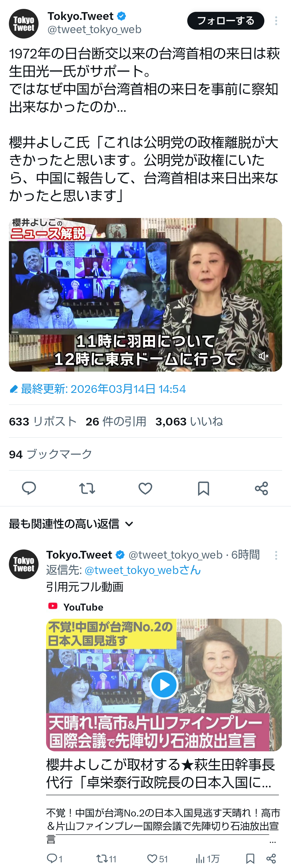
Task: Reply to the main tweet via comment icon
Action: (29, 488)
